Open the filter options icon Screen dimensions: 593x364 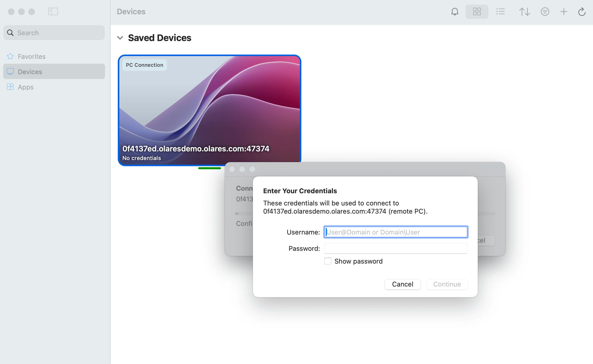tap(545, 12)
